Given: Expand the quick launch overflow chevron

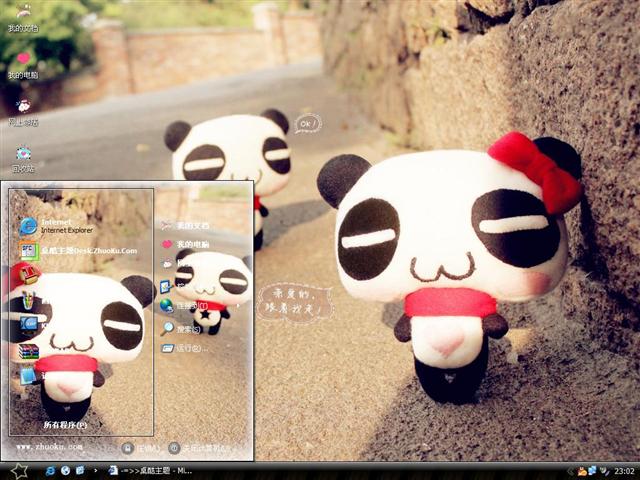Looking at the screenshot, I should tap(96, 471).
